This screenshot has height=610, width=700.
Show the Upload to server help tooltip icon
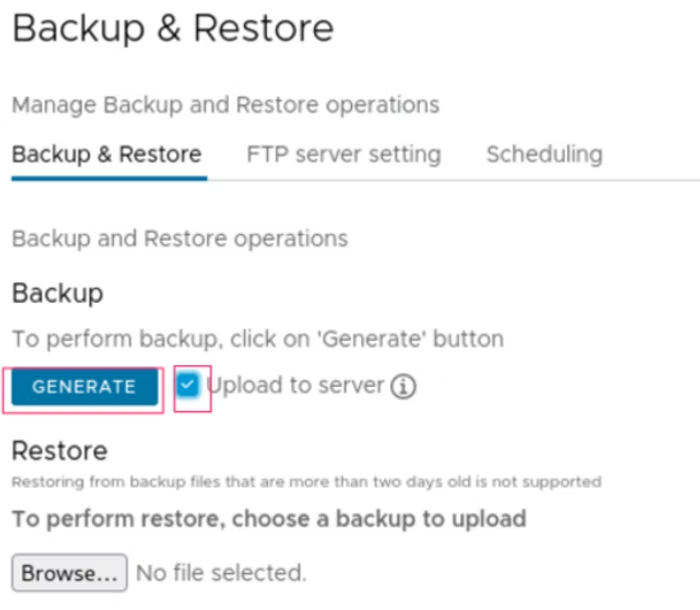pyautogui.click(x=403, y=387)
